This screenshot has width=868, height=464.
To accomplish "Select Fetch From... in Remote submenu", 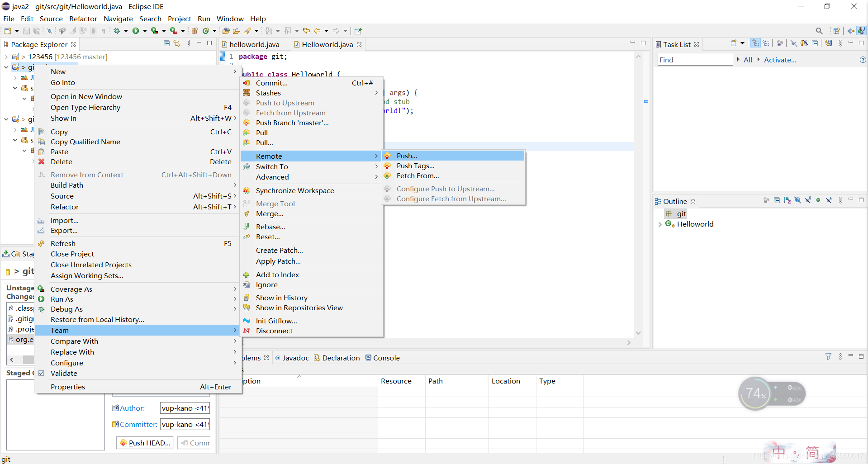I will 454,175.
